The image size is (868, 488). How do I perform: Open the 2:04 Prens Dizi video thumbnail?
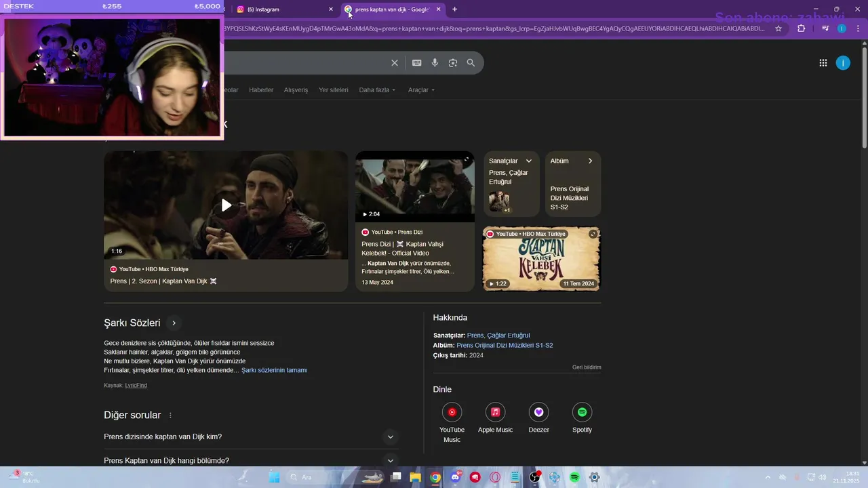click(x=415, y=186)
